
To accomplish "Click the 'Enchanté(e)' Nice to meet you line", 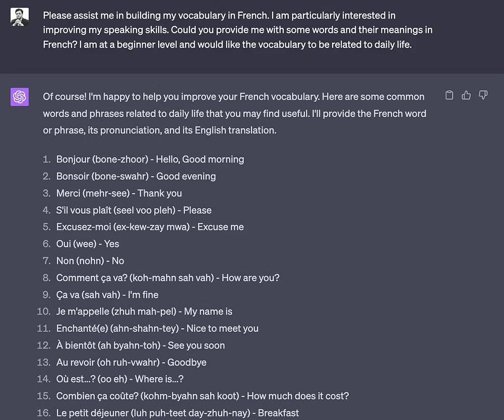I will pyautogui.click(x=157, y=329).
